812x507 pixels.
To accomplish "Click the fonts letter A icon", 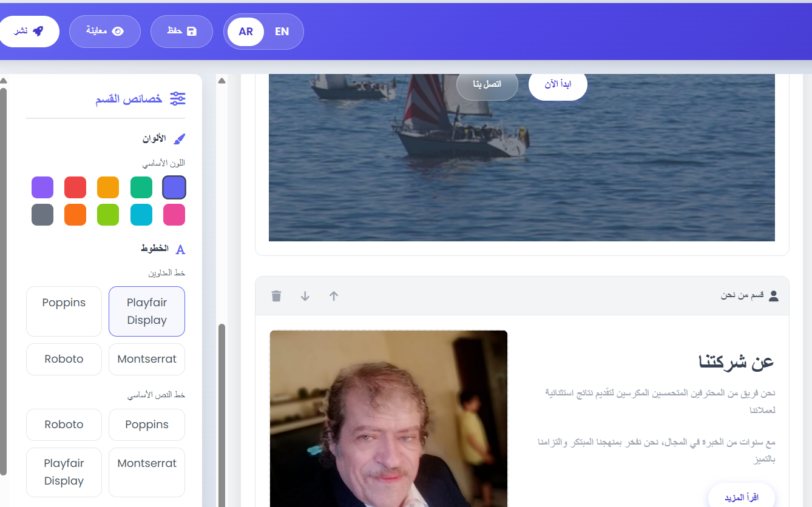I will click(180, 249).
